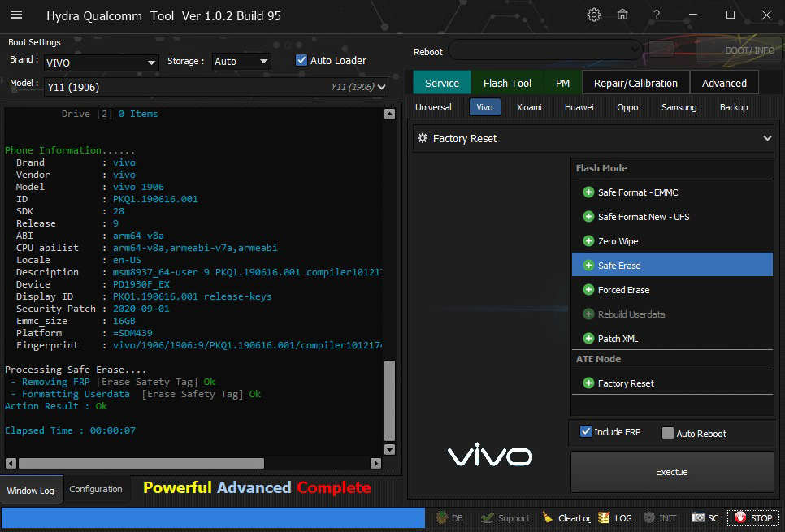Select the Vivo sub-tab
The image size is (785, 532).
pyautogui.click(x=484, y=107)
